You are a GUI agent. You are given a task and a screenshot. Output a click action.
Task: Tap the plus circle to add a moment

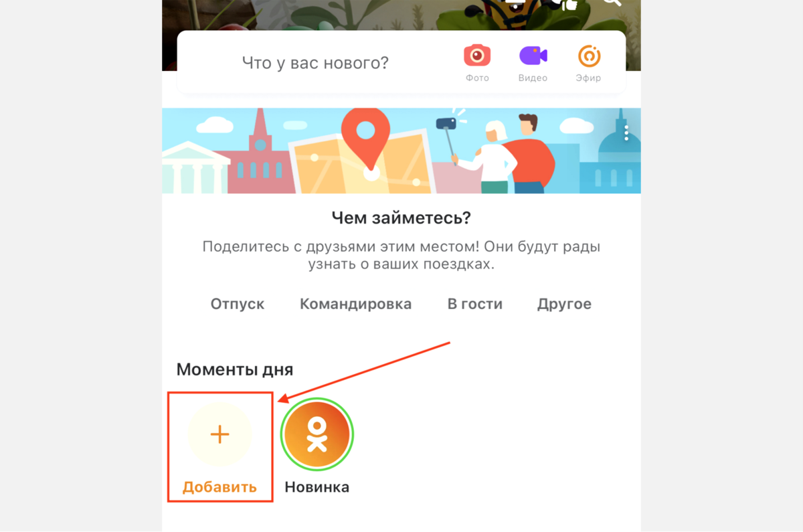219,435
